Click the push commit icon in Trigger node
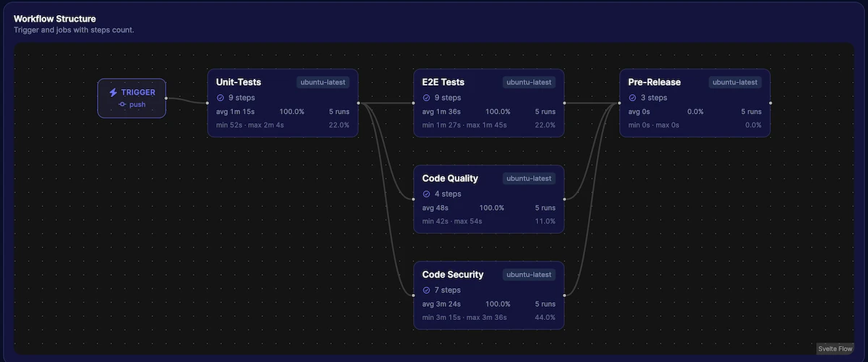Image resolution: width=868 pixels, height=362 pixels. click(123, 104)
